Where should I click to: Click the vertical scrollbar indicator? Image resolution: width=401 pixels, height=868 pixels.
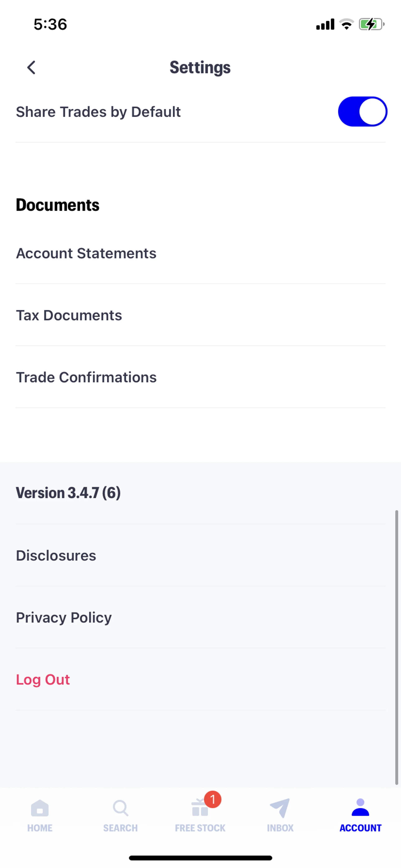pos(397,647)
